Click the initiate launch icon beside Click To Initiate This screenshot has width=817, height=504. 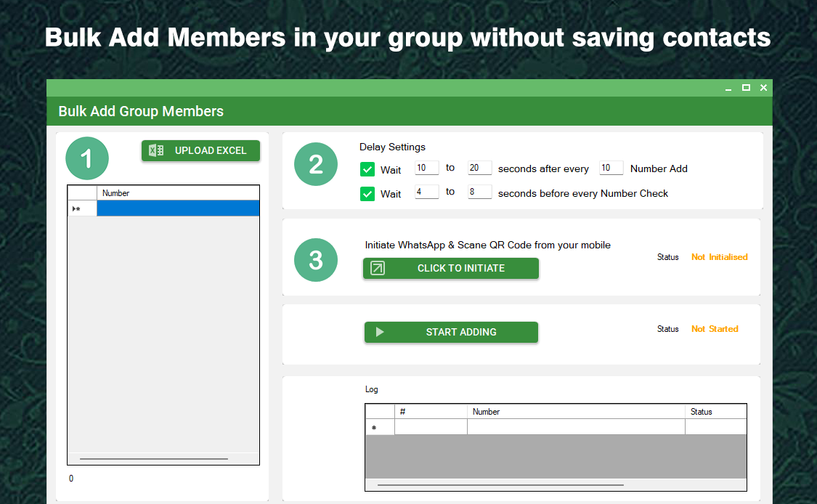tap(377, 268)
